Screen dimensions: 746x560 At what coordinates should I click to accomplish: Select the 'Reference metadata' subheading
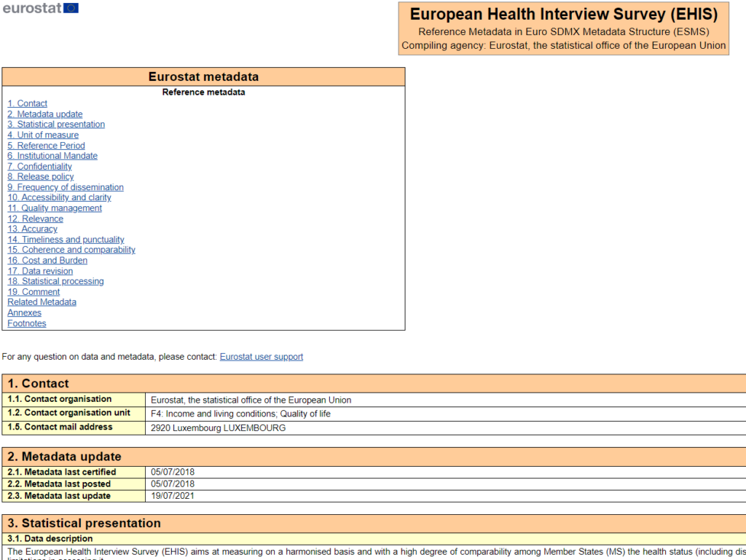(204, 92)
